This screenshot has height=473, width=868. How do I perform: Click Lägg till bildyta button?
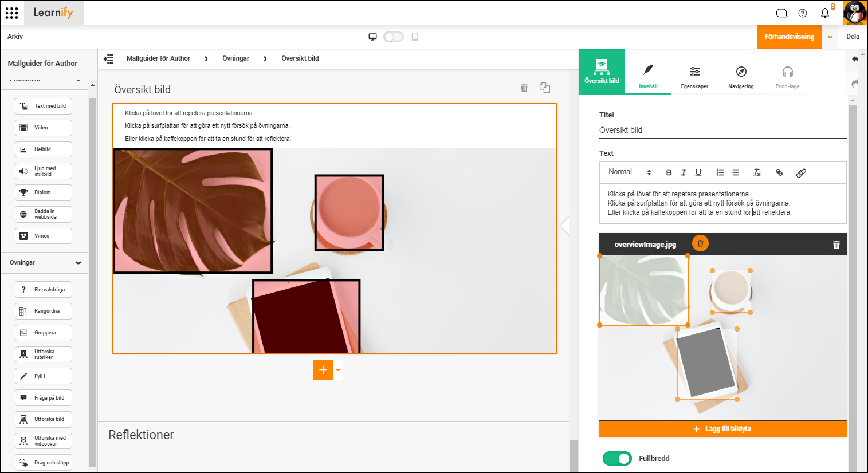point(723,429)
